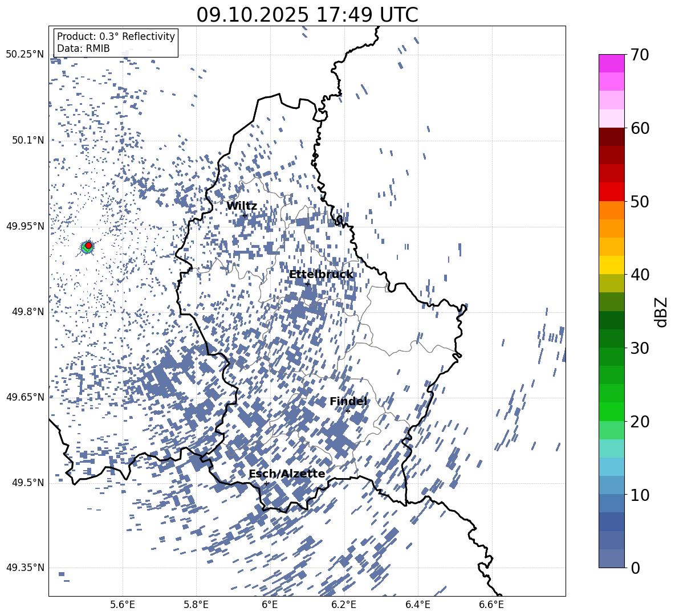
Task: Click the turquoise colorbar swatch below 20
Action: (x=611, y=448)
